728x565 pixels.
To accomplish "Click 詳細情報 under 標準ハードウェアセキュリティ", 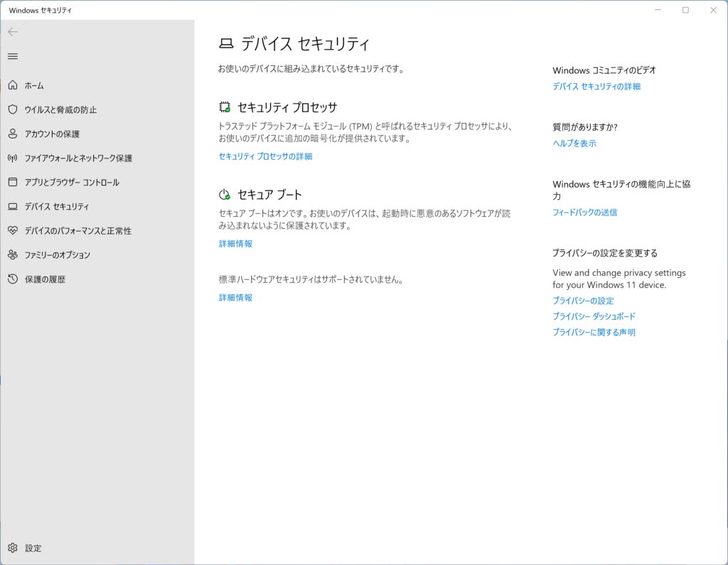I will pos(236,298).
